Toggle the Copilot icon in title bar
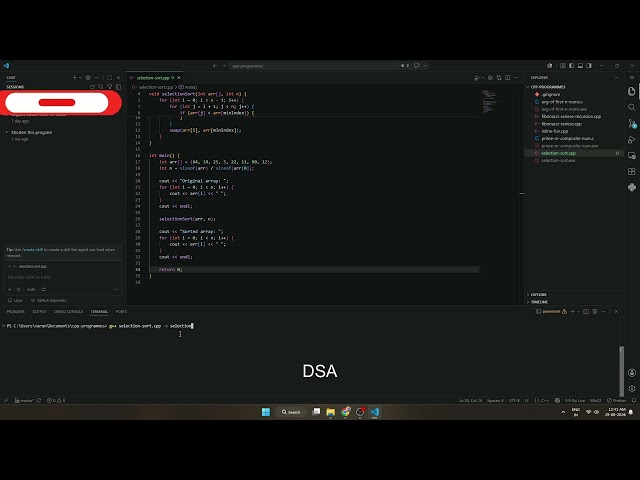Screen dimensions: 640x480 (417, 66)
